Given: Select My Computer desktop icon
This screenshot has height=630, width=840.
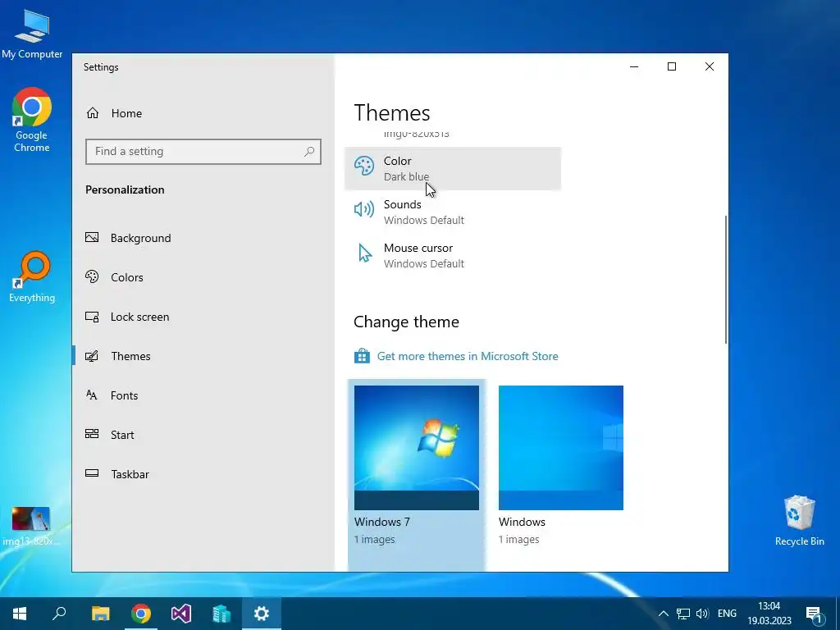Looking at the screenshot, I should point(32,34).
